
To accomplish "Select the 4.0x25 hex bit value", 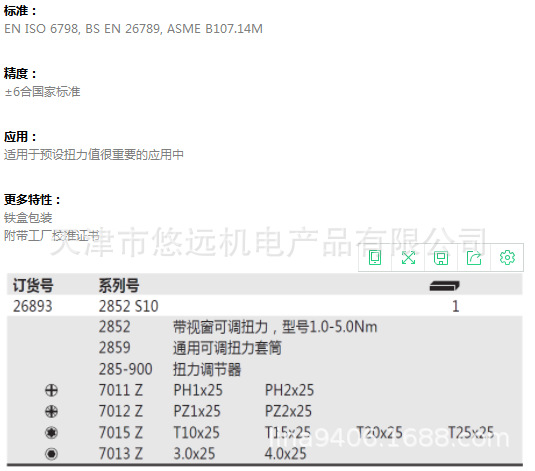I will tap(286, 454).
